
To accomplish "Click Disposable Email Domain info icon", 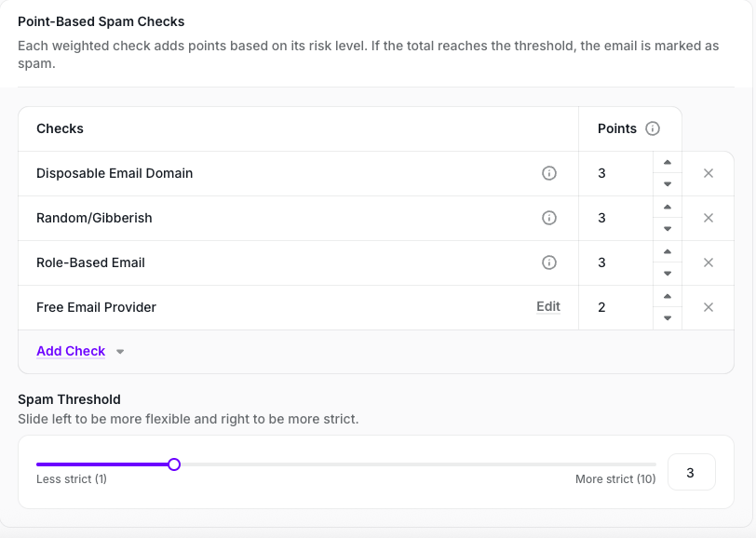I will click(549, 173).
